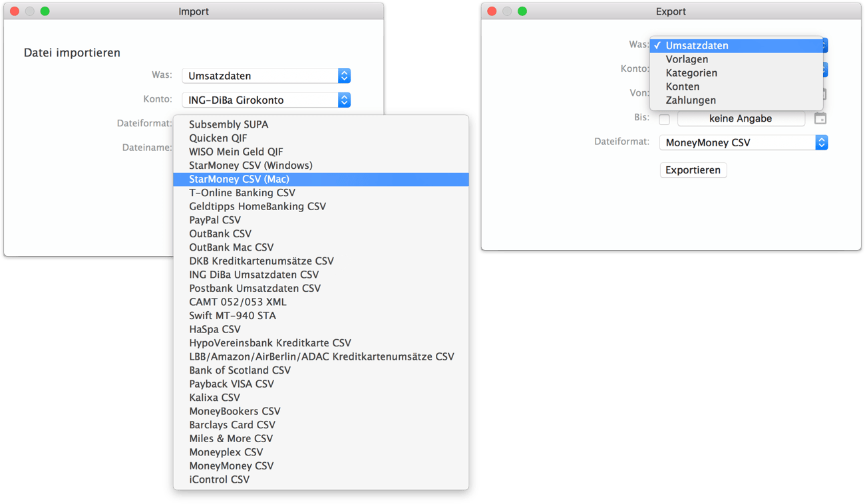This screenshot has width=865, height=504.
Task: Pick Zahlungen in the Export menu
Action: pos(737,100)
